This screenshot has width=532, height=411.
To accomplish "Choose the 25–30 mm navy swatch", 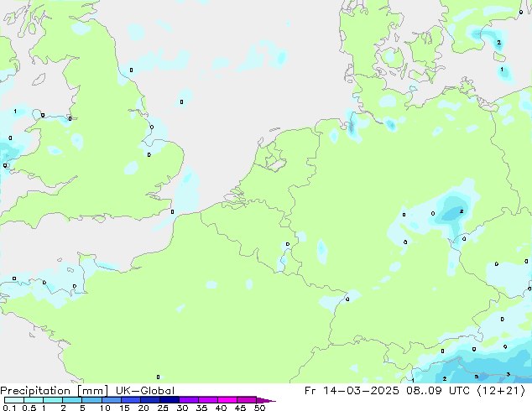I will (x=169, y=400).
